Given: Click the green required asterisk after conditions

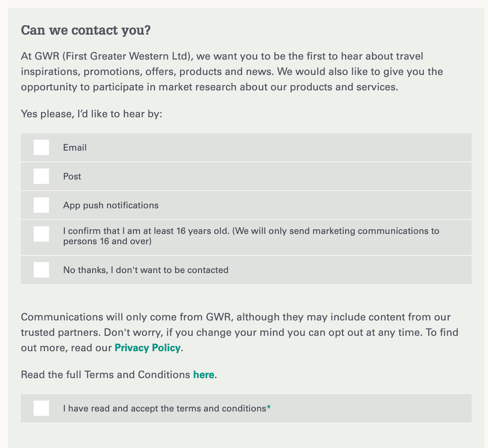Looking at the screenshot, I should point(268,408).
